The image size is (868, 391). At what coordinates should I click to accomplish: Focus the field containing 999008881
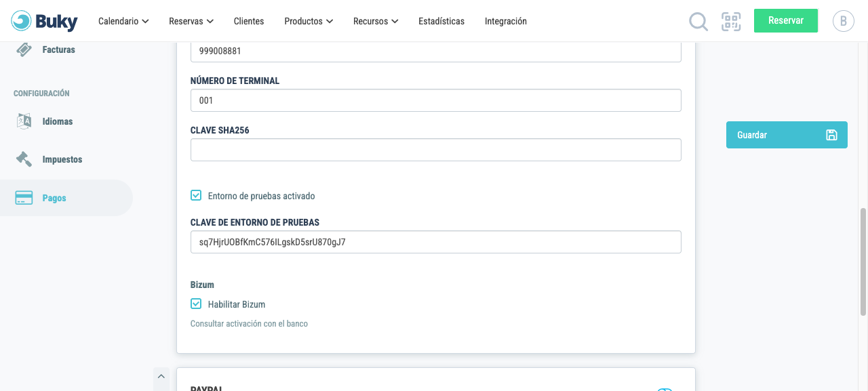pyautogui.click(x=436, y=52)
